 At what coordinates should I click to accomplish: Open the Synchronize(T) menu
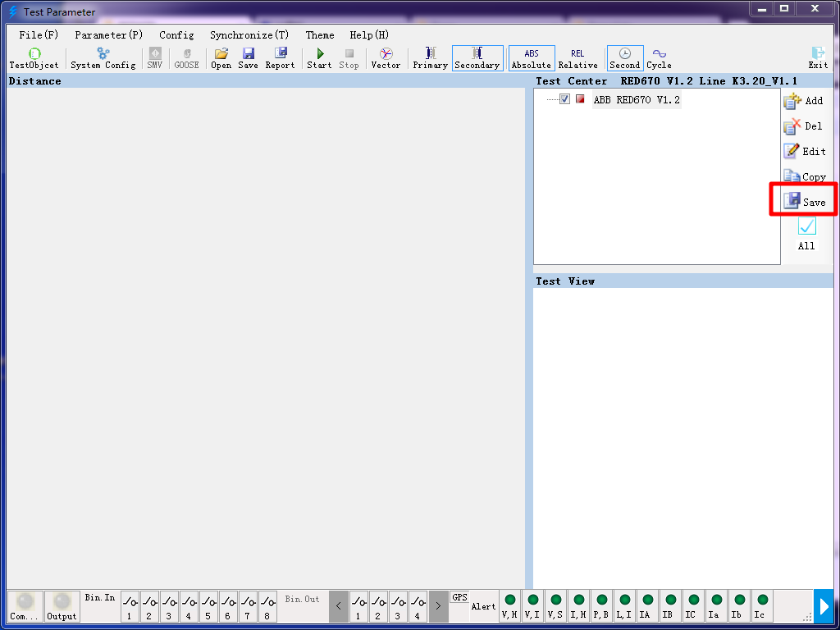249,35
